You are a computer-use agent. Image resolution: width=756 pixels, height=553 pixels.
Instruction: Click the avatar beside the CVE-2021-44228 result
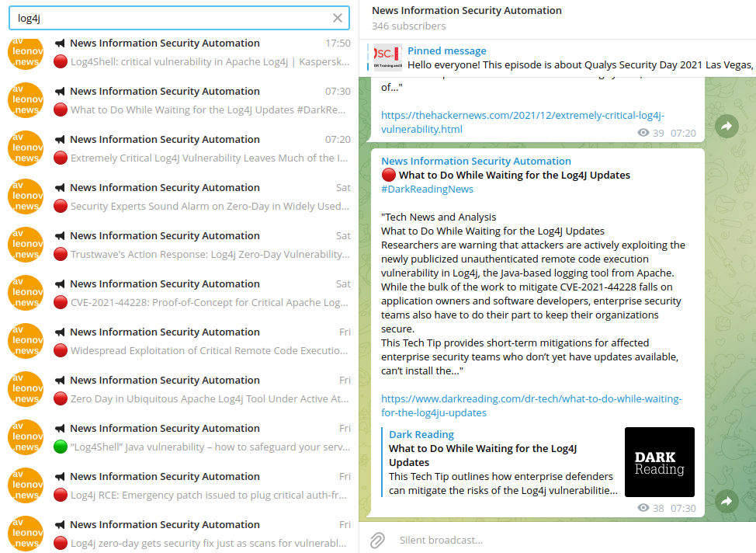(x=26, y=294)
